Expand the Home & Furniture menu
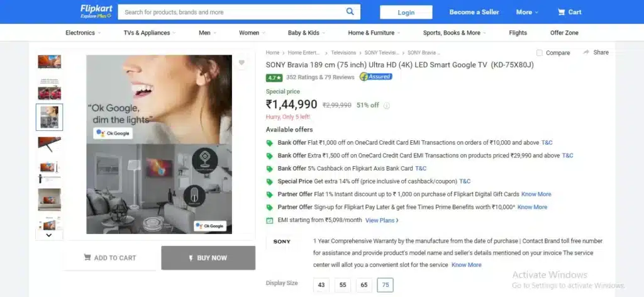The height and width of the screenshot is (297, 644). pyautogui.click(x=374, y=33)
